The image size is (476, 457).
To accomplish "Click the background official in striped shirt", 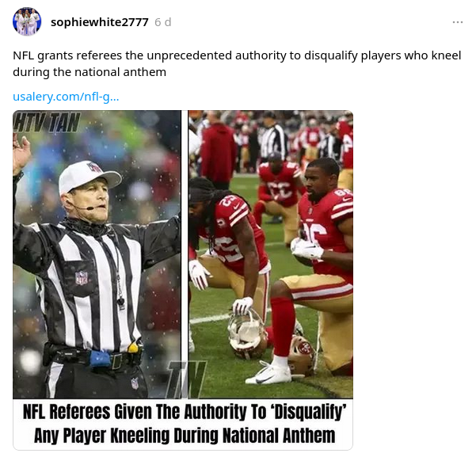I will click(x=272, y=138).
